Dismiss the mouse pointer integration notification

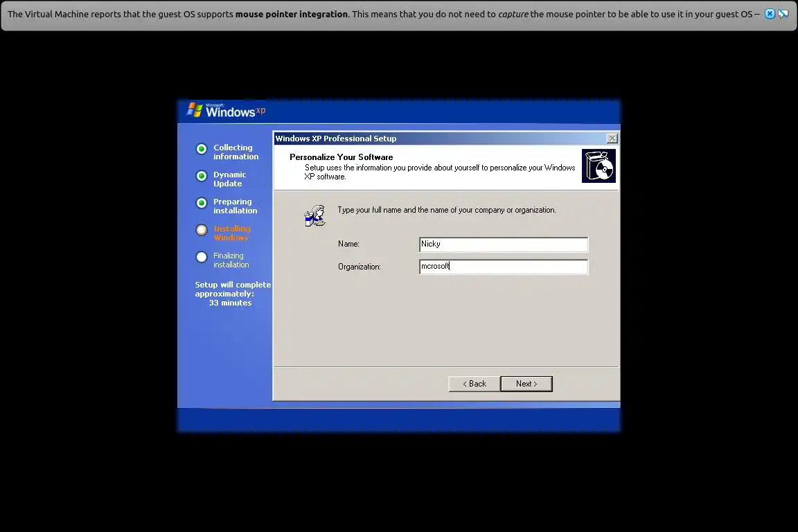770,15
